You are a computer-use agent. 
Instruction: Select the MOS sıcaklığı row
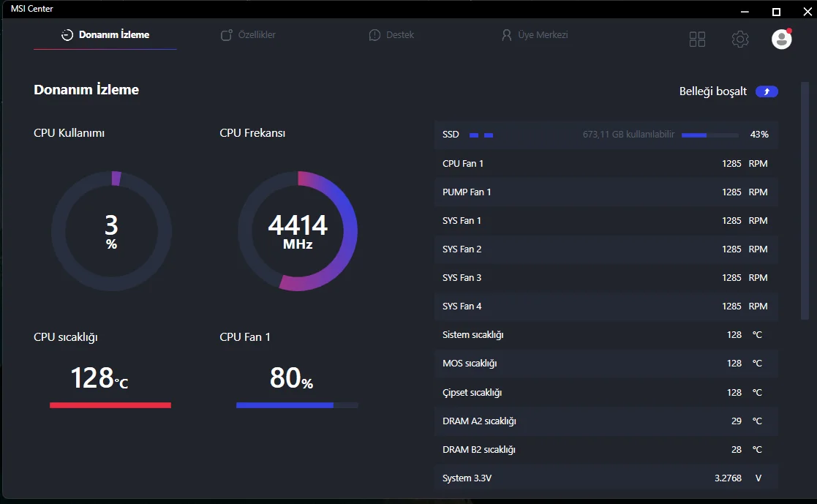[x=606, y=364]
